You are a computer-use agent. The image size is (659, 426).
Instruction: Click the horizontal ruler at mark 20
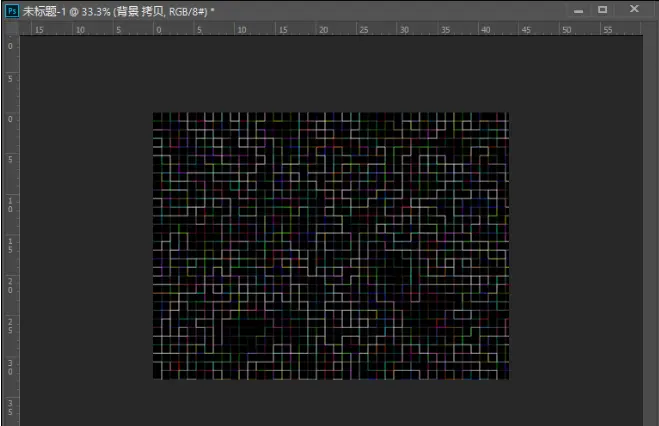tap(323, 29)
